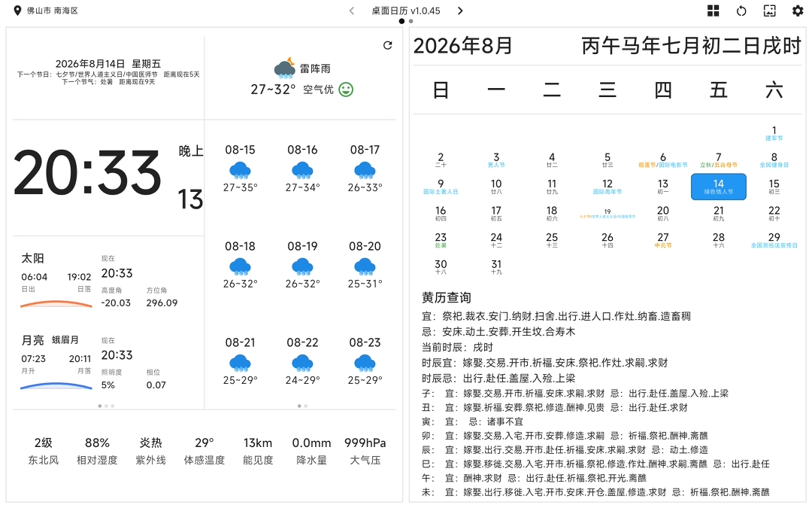Screen dimensions: 812x508
Task: Click the 当前时辰: 戌时 line
Action: pyautogui.click(x=457, y=347)
